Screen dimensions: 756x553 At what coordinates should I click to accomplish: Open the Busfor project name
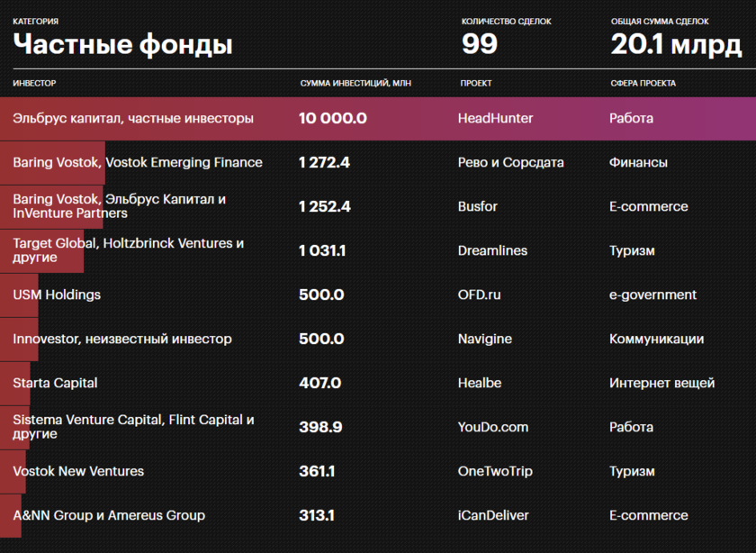478,206
